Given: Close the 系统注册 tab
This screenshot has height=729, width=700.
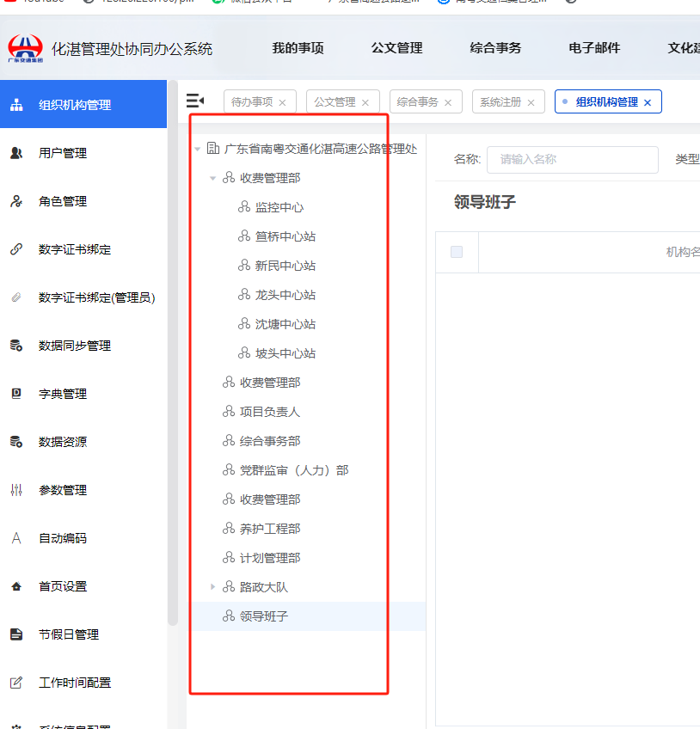Looking at the screenshot, I should [531, 103].
